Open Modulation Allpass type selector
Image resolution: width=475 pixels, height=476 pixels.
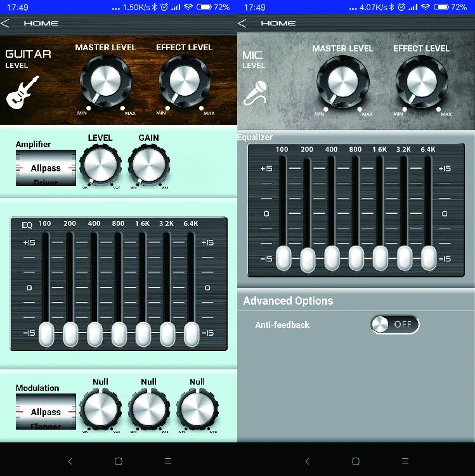(x=46, y=412)
